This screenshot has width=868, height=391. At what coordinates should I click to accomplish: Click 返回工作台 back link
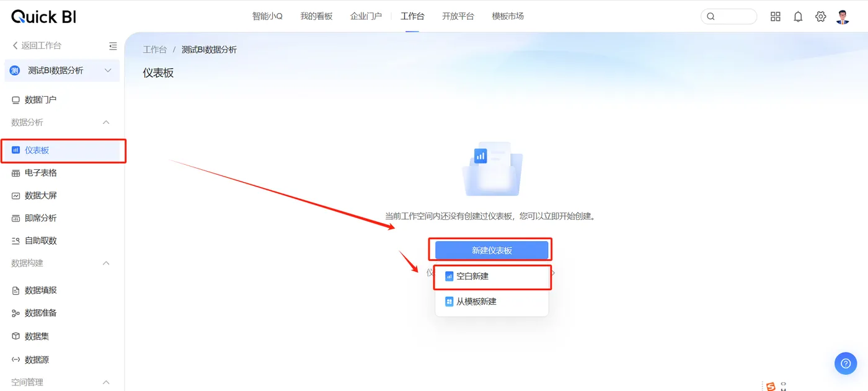[x=37, y=45]
